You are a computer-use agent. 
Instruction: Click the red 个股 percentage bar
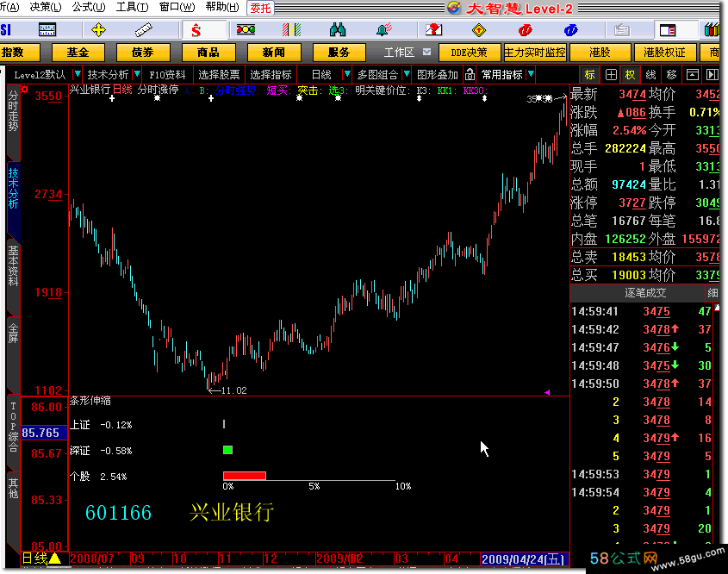(244, 476)
